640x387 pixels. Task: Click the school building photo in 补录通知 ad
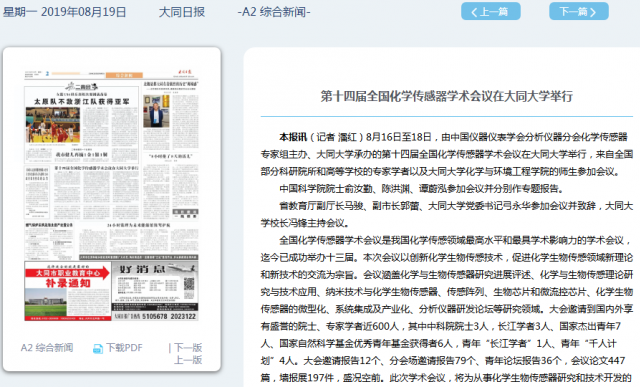(46, 302)
